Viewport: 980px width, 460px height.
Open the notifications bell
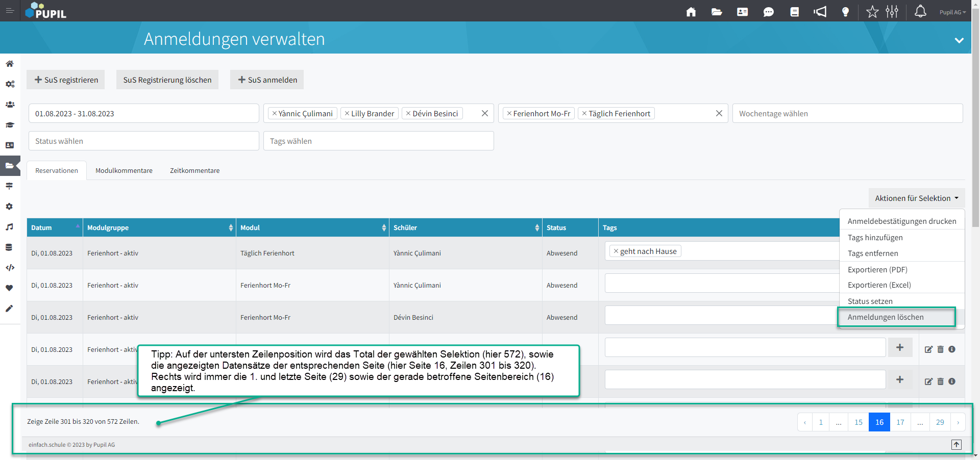point(920,11)
